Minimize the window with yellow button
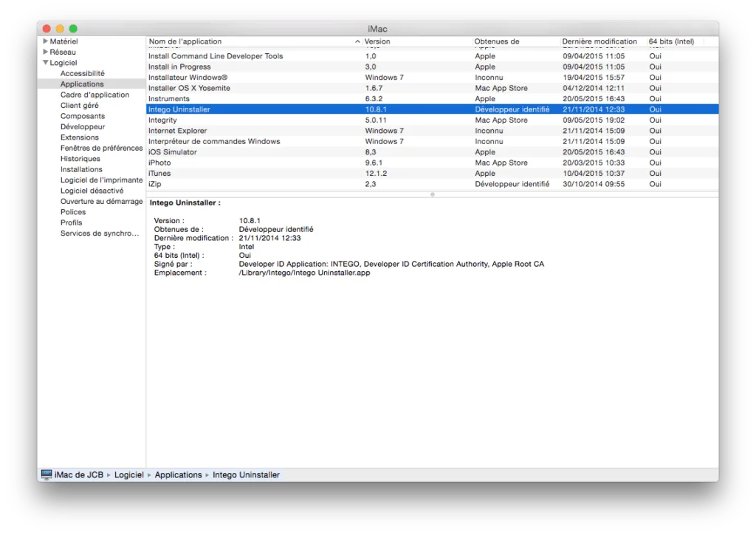Image resolution: width=756 pixels, height=535 pixels. (60, 29)
